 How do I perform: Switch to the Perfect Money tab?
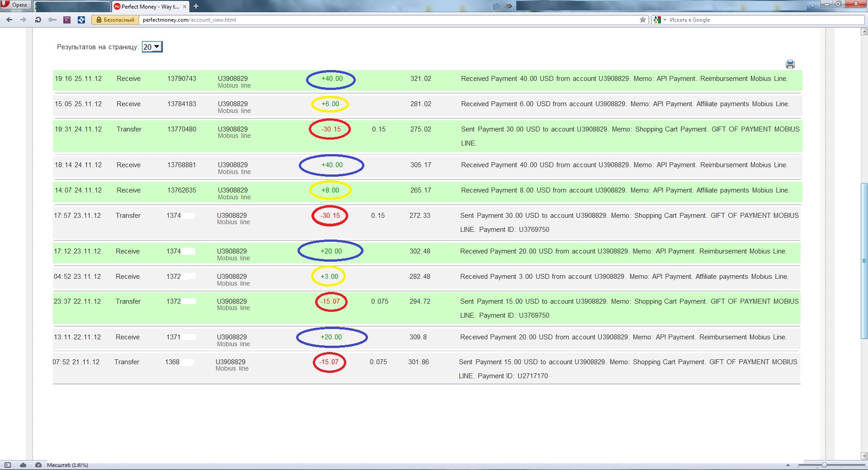pos(150,7)
